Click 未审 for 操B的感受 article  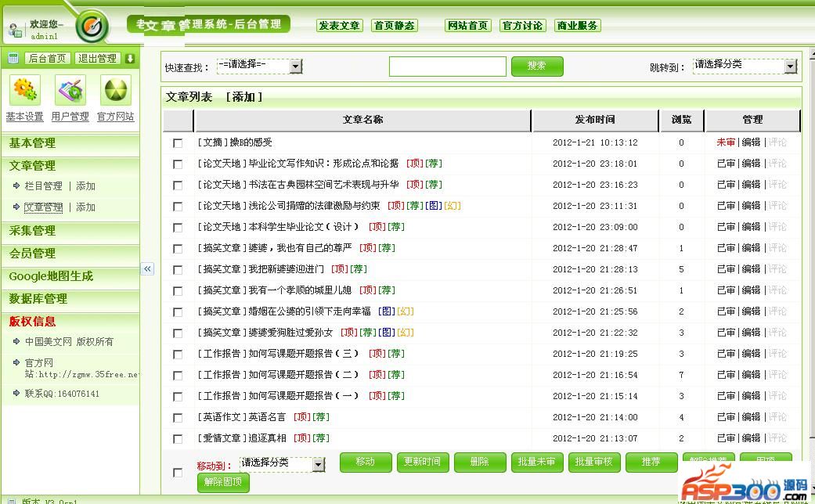tap(726, 142)
